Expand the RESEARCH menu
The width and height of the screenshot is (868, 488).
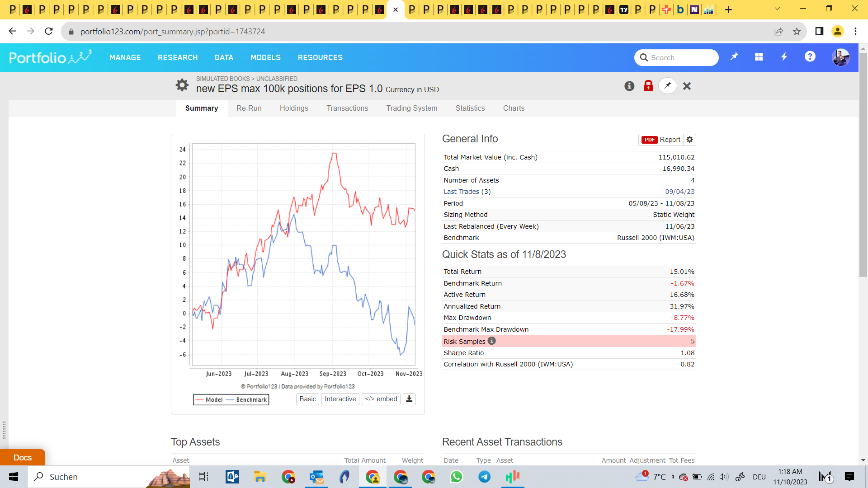[x=178, y=57]
